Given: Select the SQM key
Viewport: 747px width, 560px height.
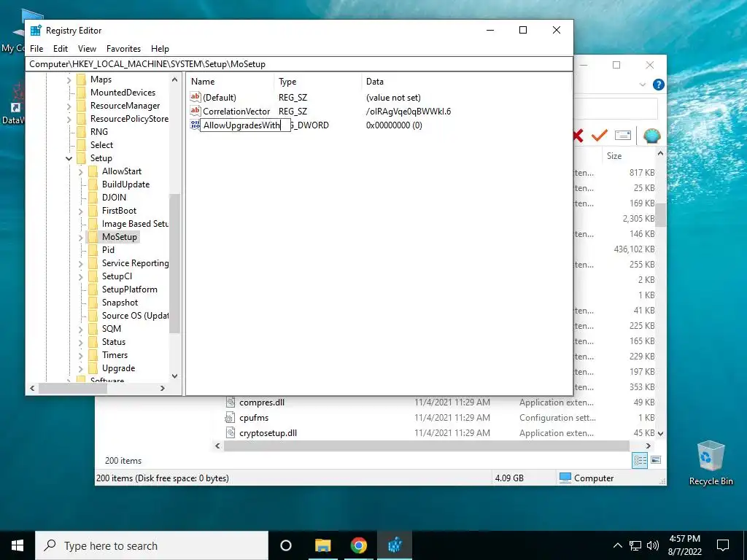Looking at the screenshot, I should pyautogui.click(x=112, y=329).
